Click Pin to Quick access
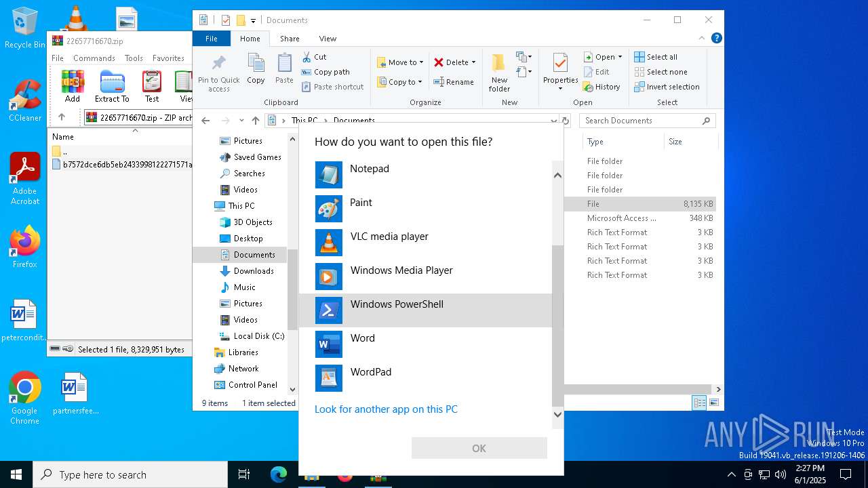This screenshot has width=868, height=488. (219, 73)
